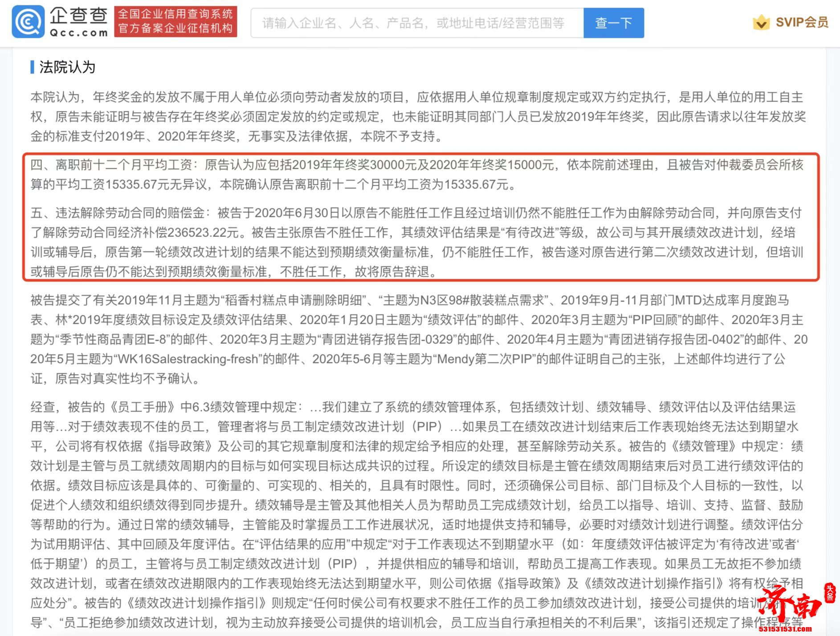Click the crown icon beside SVIP会员
840x636 pixels.
[x=761, y=22]
